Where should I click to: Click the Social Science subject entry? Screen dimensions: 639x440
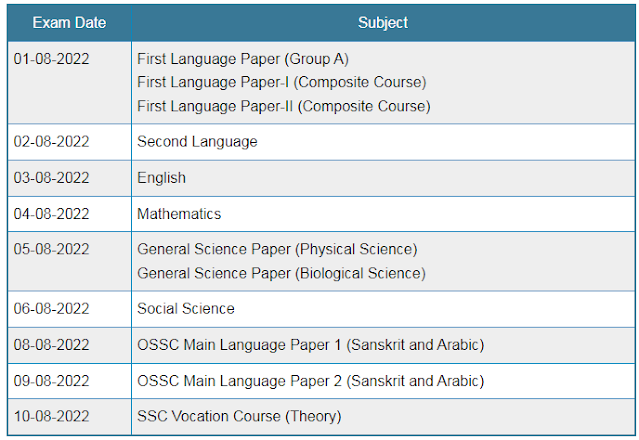pos(186,309)
